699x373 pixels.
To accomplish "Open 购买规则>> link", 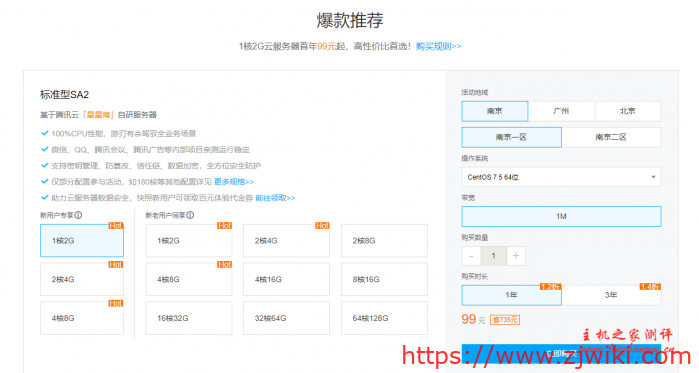I will pos(439,46).
